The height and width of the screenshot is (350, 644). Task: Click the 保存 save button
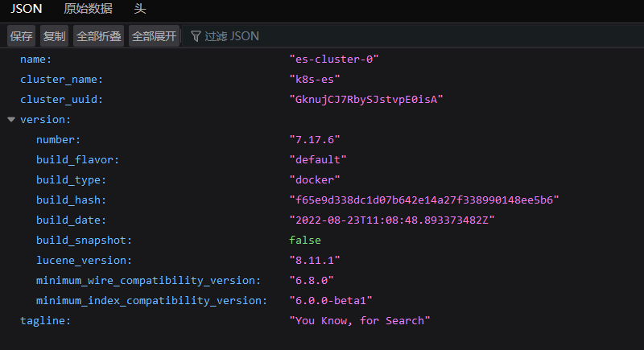click(22, 36)
